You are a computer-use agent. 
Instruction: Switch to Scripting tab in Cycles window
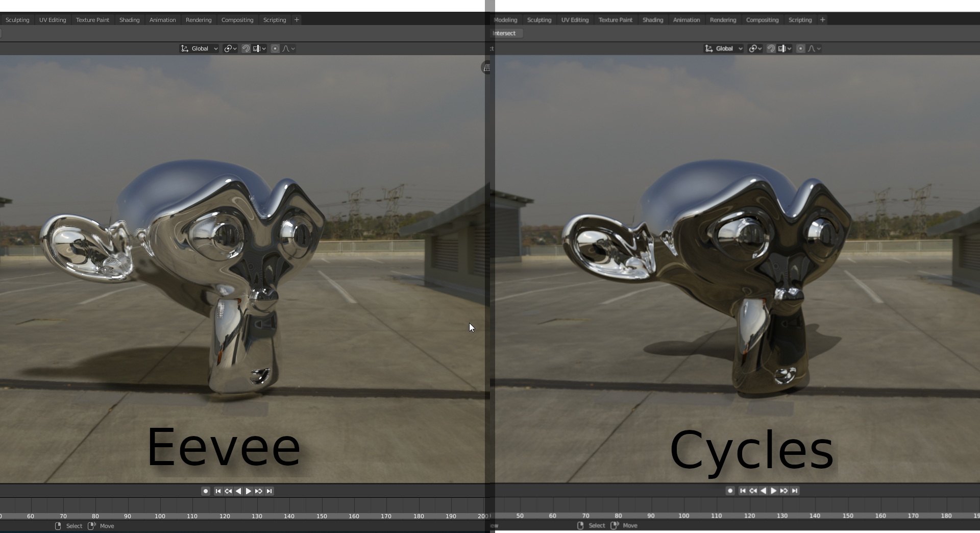pyautogui.click(x=800, y=20)
